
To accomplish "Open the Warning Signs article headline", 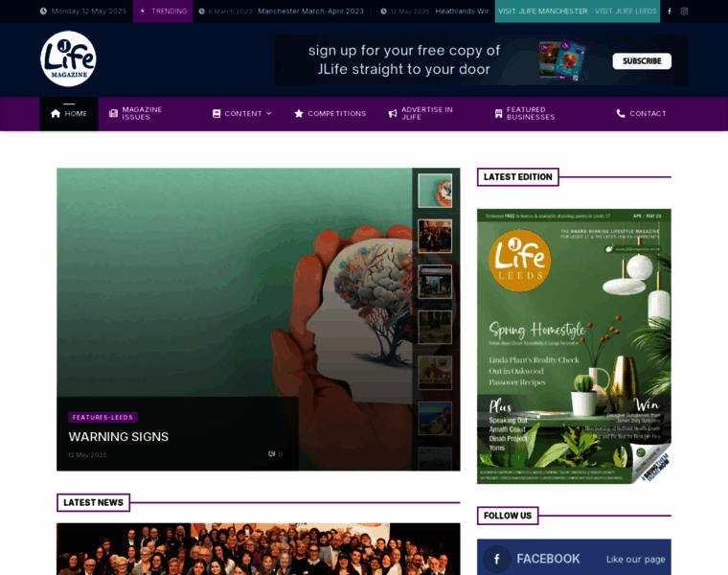I will (118, 436).
